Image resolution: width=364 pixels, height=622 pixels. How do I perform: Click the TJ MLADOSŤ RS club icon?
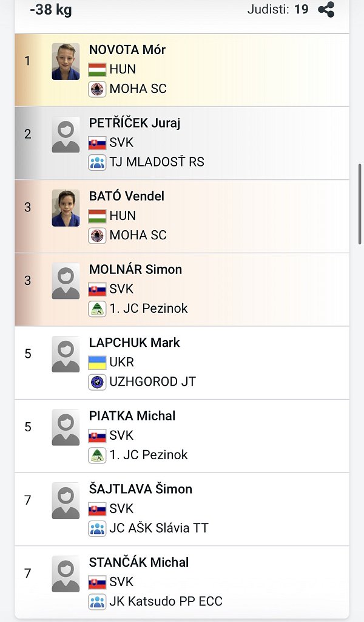coord(97,162)
